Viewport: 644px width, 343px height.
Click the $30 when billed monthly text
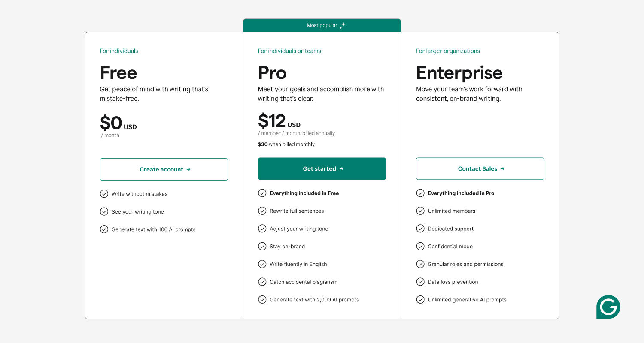point(286,144)
